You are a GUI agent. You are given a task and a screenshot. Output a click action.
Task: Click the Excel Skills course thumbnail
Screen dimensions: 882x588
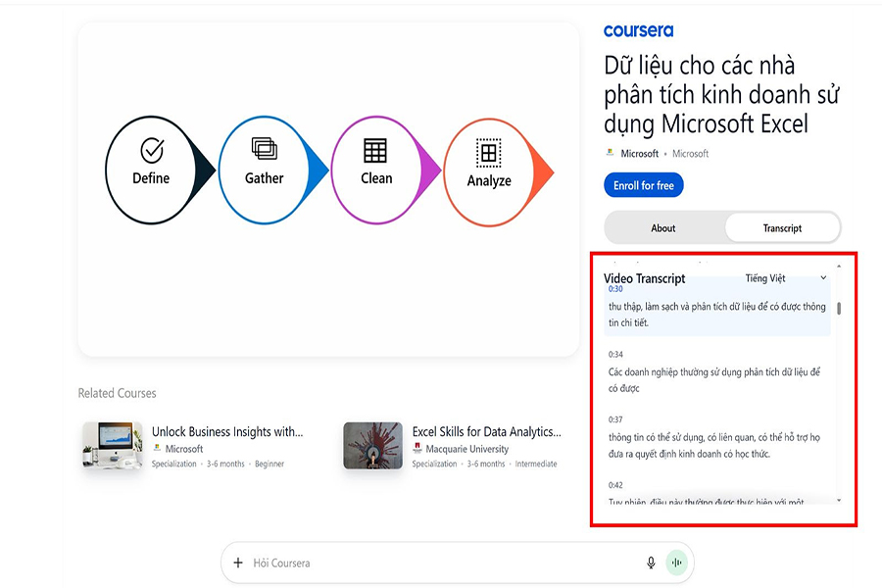[x=372, y=446]
